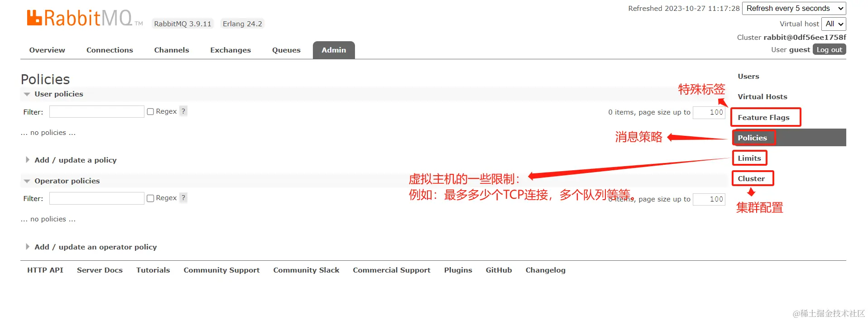Open the Virtual host All dropdown

click(x=834, y=24)
